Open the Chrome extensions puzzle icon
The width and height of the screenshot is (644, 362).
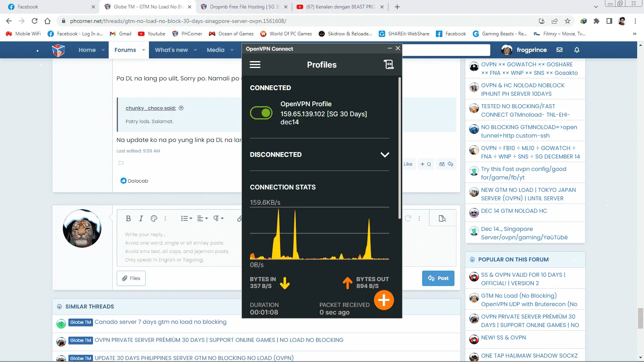tap(597, 21)
